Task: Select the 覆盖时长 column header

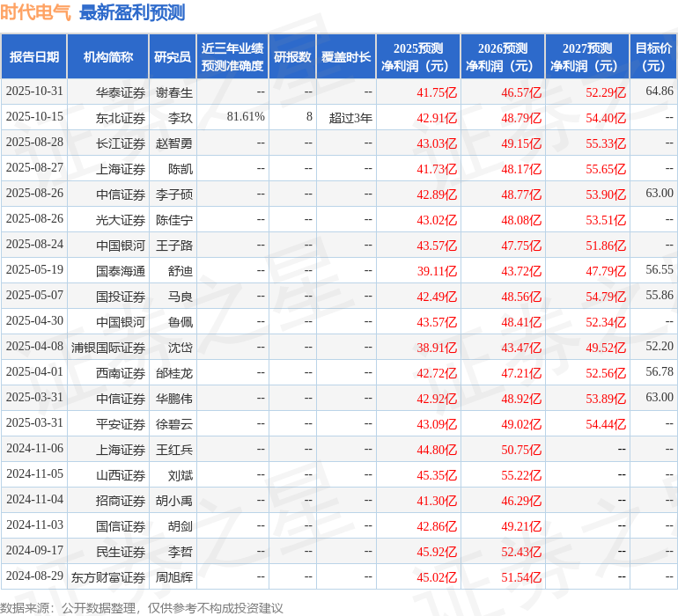Action: click(346, 57)
